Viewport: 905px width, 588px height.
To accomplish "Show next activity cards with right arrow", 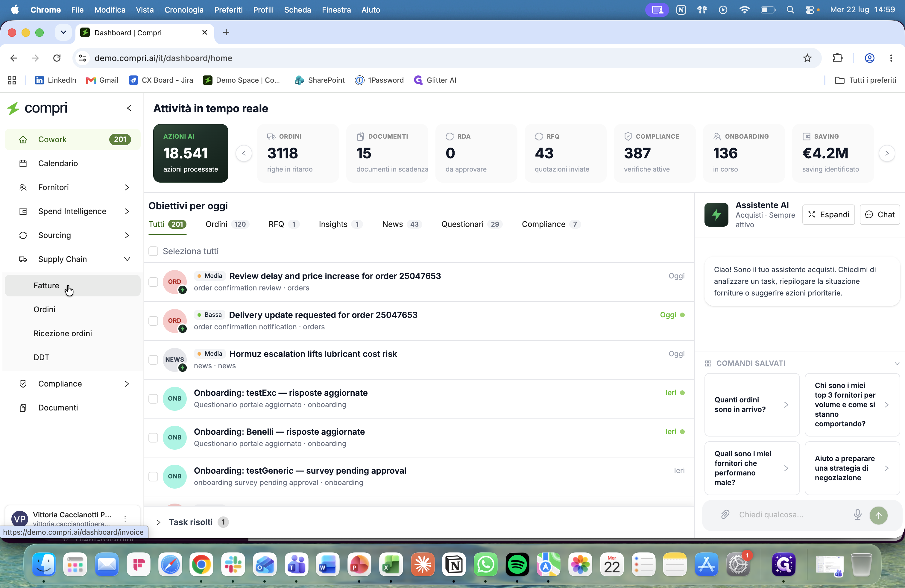I will click(887, 153).
